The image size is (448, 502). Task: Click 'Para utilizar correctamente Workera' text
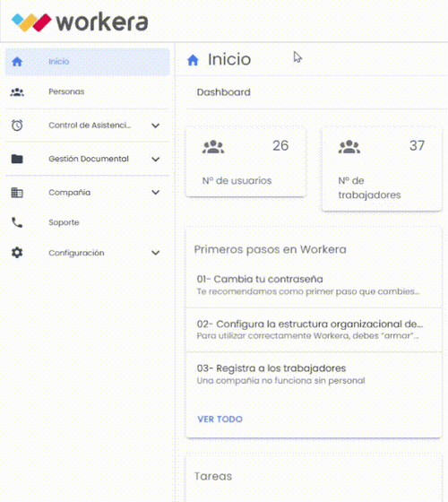pos(308,336)
